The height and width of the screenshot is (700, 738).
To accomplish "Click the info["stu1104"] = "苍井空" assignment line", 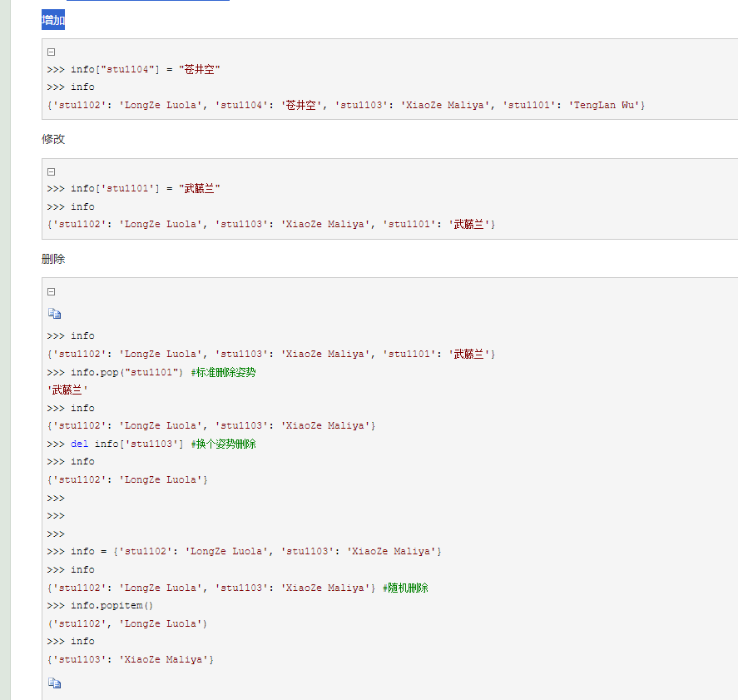I will coord(145,69).
